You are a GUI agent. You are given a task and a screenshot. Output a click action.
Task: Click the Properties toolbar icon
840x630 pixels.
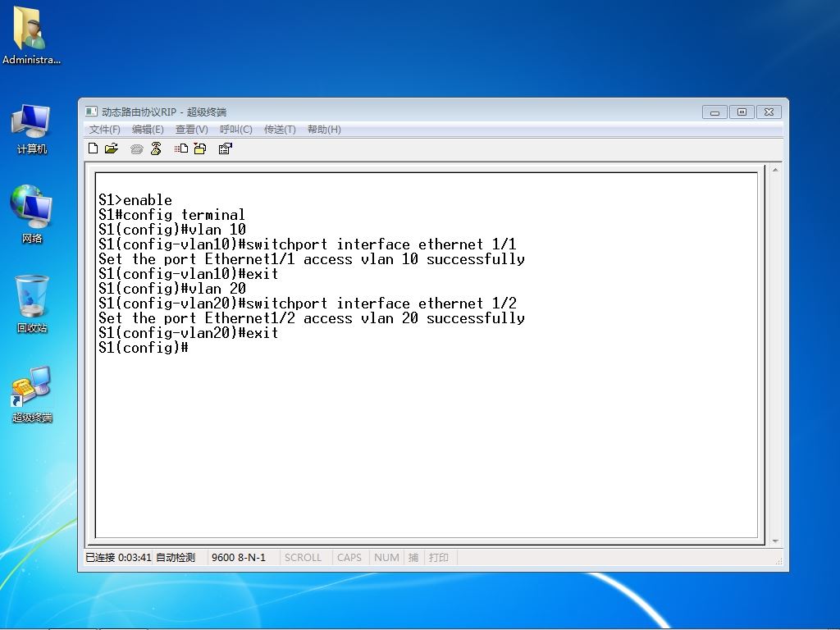coord(226,148)
